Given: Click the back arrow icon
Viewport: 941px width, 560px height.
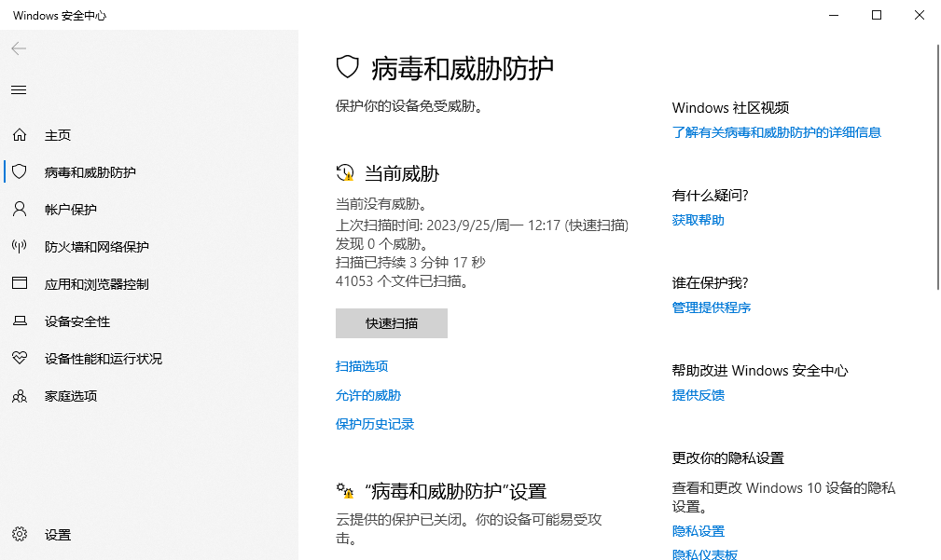Looking at the screenshot, I should pyautogui.click(x=19, y=48).
